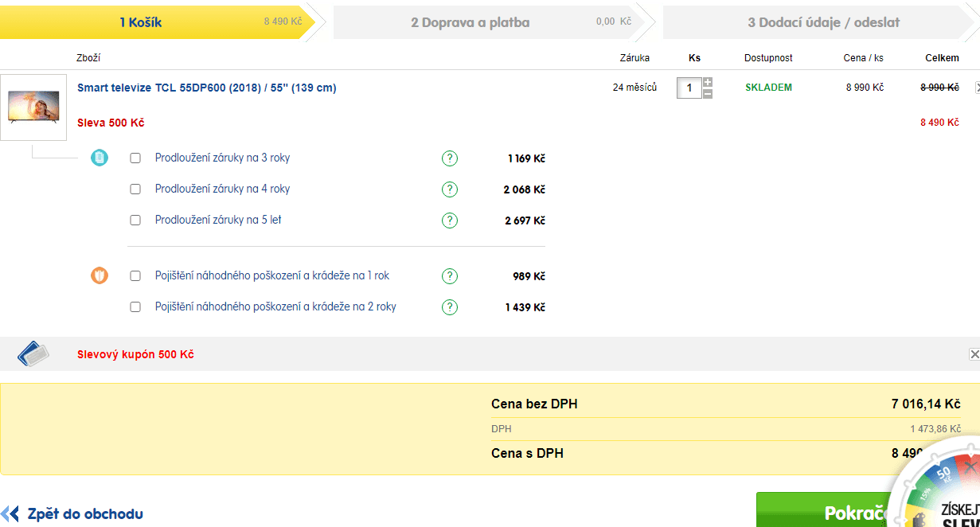This screenshot has width=980, height=527.
Task: Open step 1 Košík tab
Action: [159, 22]
